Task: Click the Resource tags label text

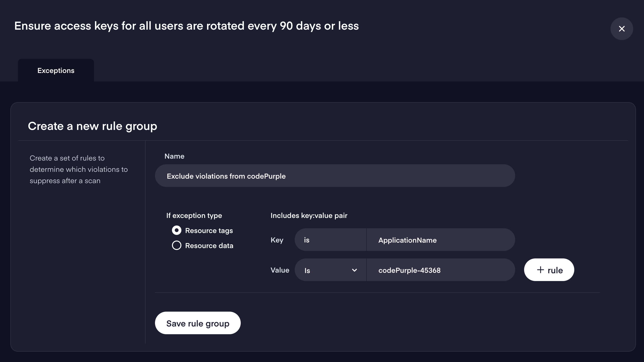Action: click(209, 231)
